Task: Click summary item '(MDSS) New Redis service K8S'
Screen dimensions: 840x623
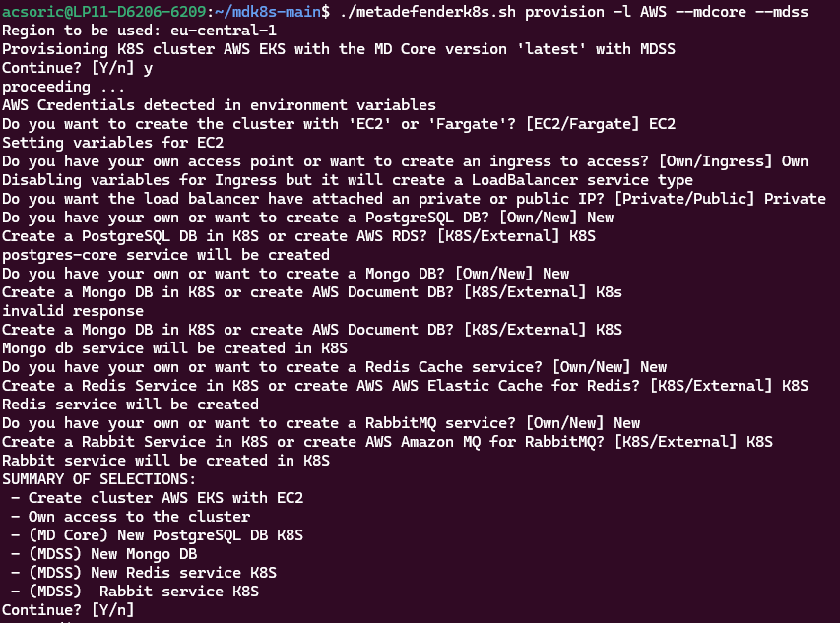Action: (153, 573)
